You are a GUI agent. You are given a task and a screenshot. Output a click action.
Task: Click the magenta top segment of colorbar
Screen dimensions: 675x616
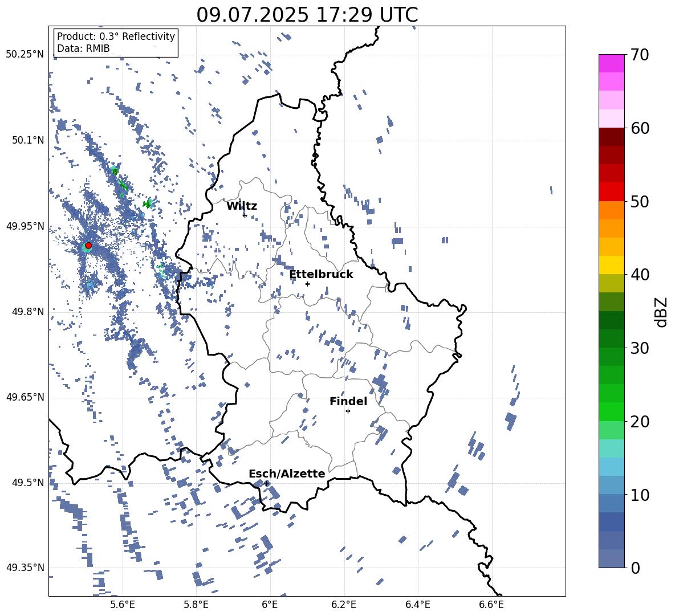click(611, 63)
